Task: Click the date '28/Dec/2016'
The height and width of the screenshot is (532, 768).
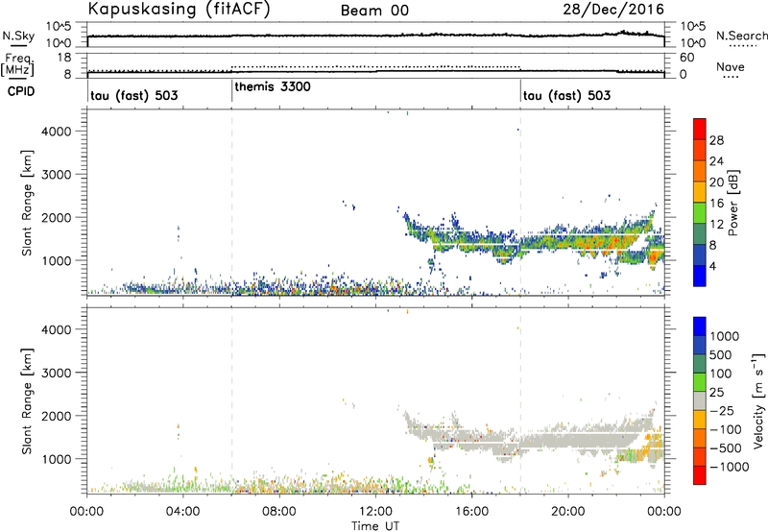Action: [x=613, y=10]
